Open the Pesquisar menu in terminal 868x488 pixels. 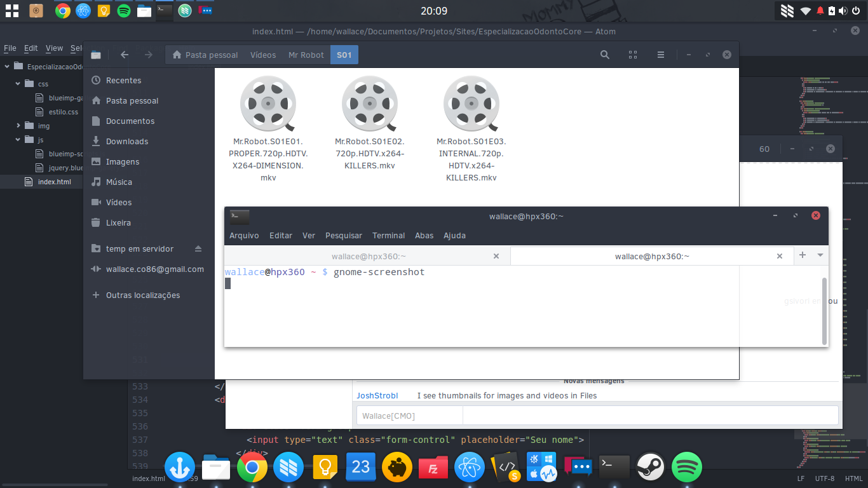pos(344,235)
